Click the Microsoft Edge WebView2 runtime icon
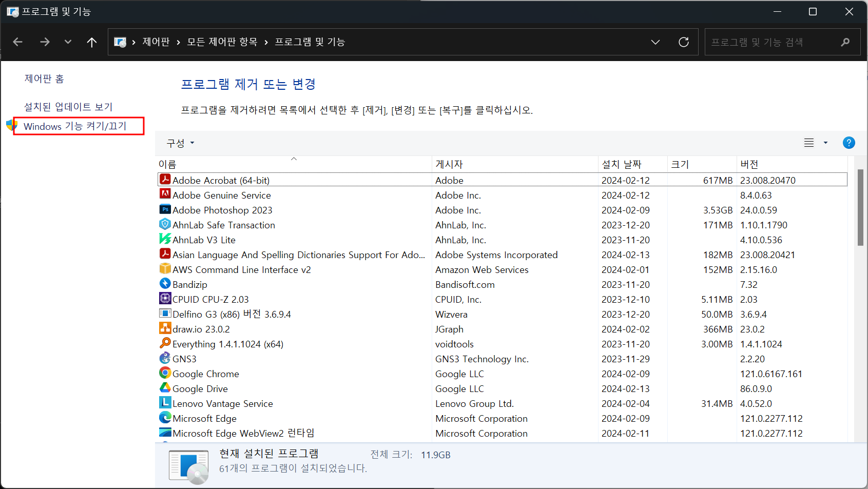 (x=165, y=433)
